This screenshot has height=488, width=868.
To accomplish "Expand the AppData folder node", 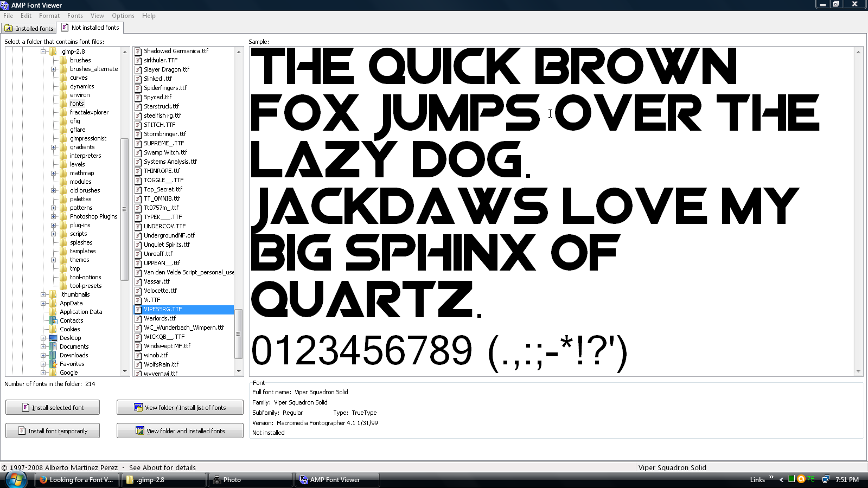I will click(43, 303).
